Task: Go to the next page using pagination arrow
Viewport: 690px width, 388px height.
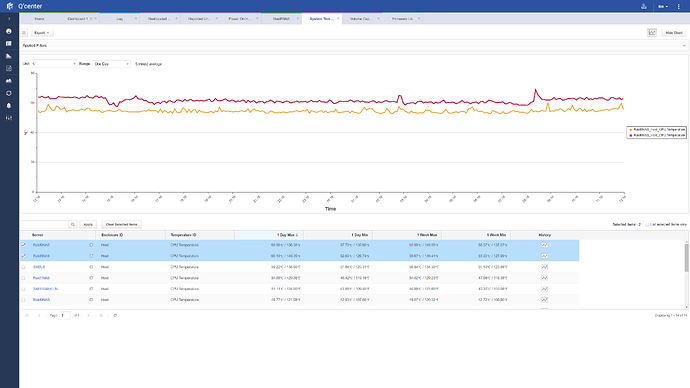Action: [x=88, y=315]
